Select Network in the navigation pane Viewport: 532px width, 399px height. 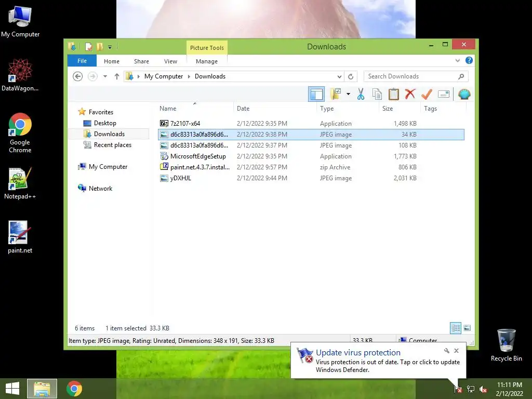(100, 188)
